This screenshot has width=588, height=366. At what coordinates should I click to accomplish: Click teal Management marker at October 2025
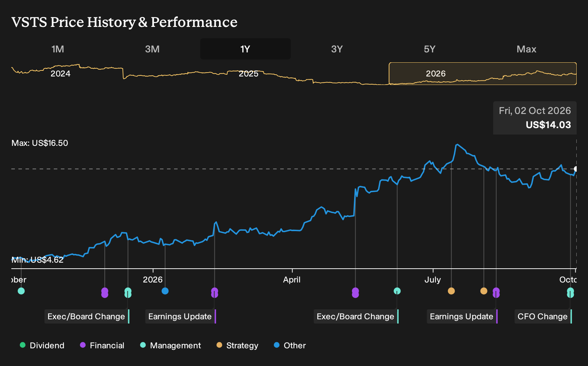(21, 291)
